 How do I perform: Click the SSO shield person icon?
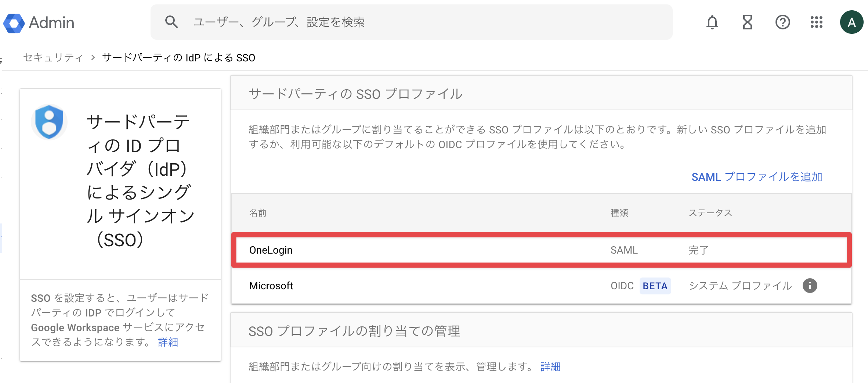[49, 122]
